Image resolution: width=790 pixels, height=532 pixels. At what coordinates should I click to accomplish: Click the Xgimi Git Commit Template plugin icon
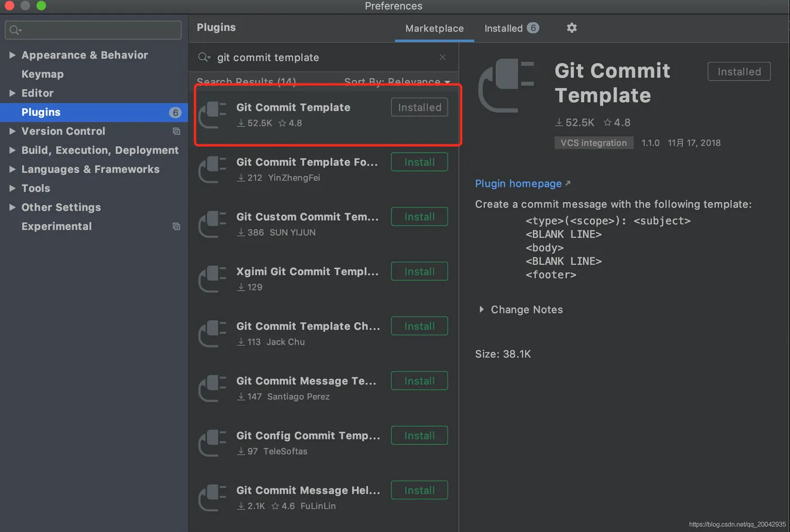pos(213,278)
